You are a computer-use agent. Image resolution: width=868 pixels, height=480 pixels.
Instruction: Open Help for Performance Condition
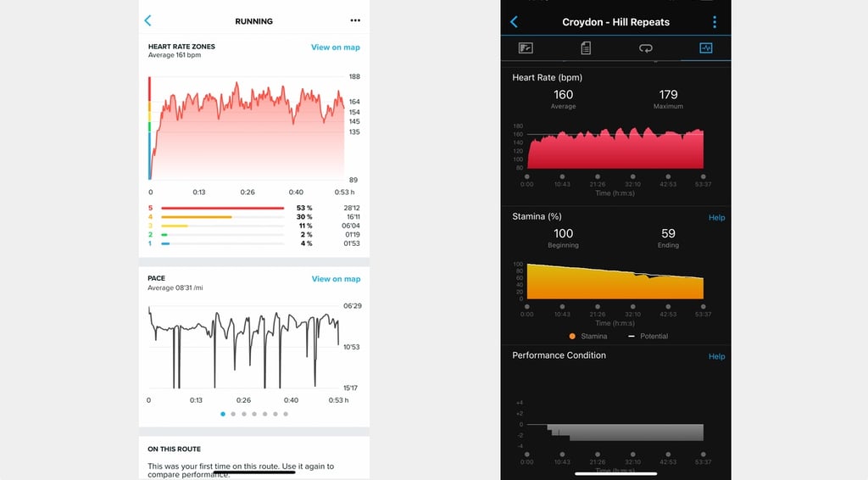click(x=717, y=356)
